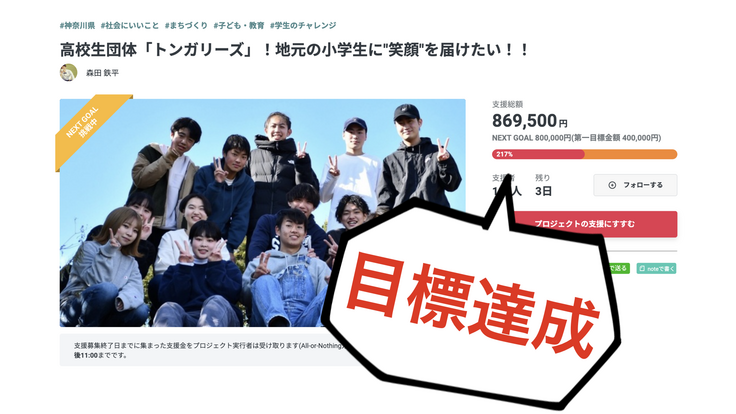The image size is (736, 414).
Task: Select the #神奈川県 hashtag
Action: tap(77, 25)
